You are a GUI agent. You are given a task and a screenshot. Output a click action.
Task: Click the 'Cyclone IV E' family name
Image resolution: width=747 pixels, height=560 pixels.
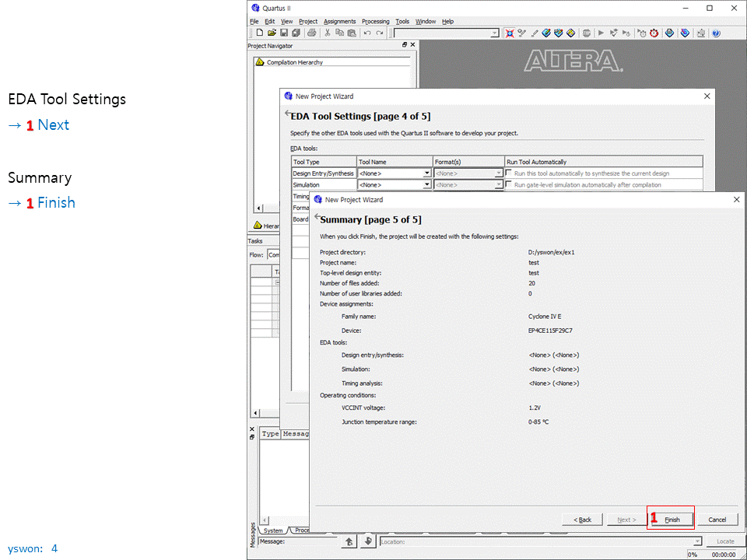point(545,317)
